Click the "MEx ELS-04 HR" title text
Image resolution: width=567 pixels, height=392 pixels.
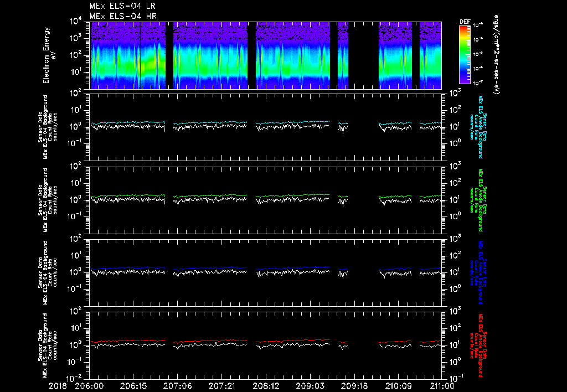pyautogui.click(x=123, y=16)
